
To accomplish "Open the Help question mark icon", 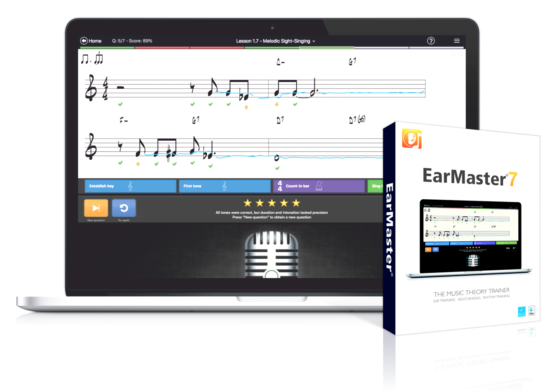I will coord(431,41).
